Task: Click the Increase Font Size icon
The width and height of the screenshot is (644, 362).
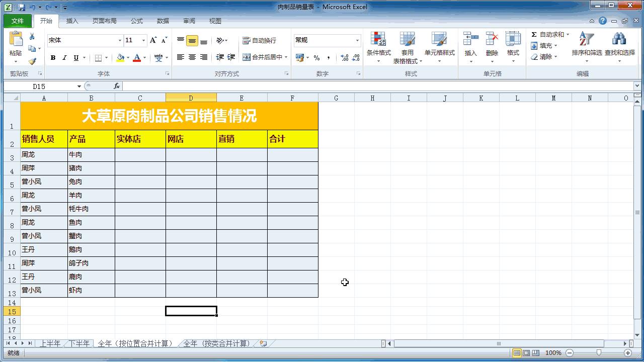Action: coord(153,40)
